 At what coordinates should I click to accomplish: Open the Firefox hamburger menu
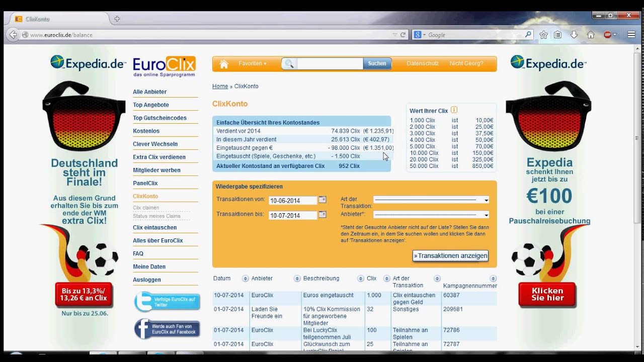[631, 35]
